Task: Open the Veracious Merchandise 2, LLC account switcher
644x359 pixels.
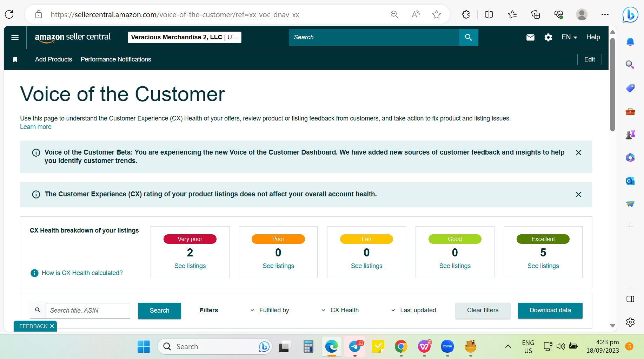Action: (185, 37)
